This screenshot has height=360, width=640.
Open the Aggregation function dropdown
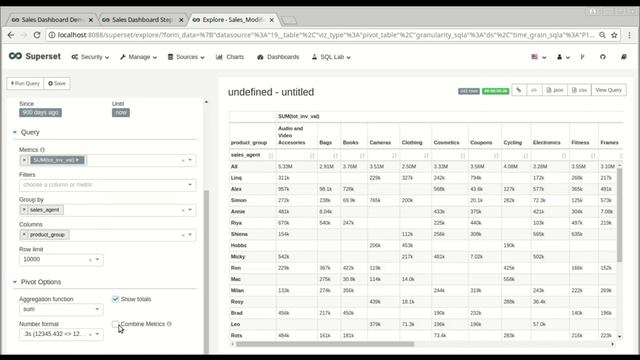click(61, 309)
